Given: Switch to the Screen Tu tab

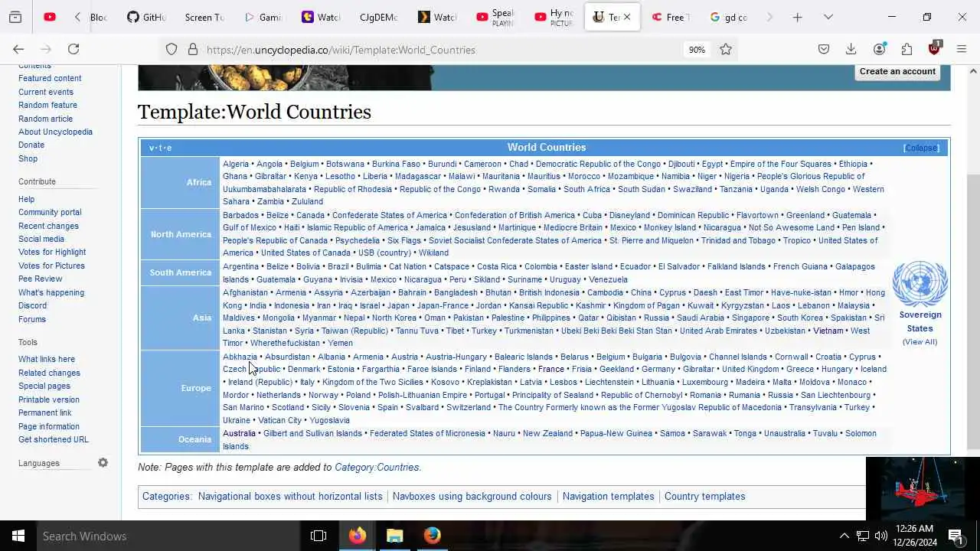Looking at the screenshot, I should point(204,17).
